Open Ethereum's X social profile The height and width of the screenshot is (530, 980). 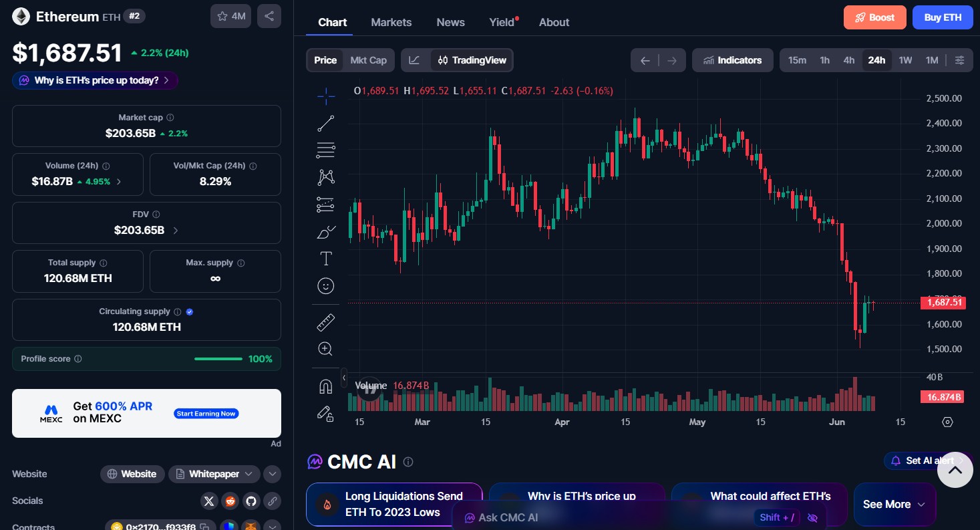point(209,501)
